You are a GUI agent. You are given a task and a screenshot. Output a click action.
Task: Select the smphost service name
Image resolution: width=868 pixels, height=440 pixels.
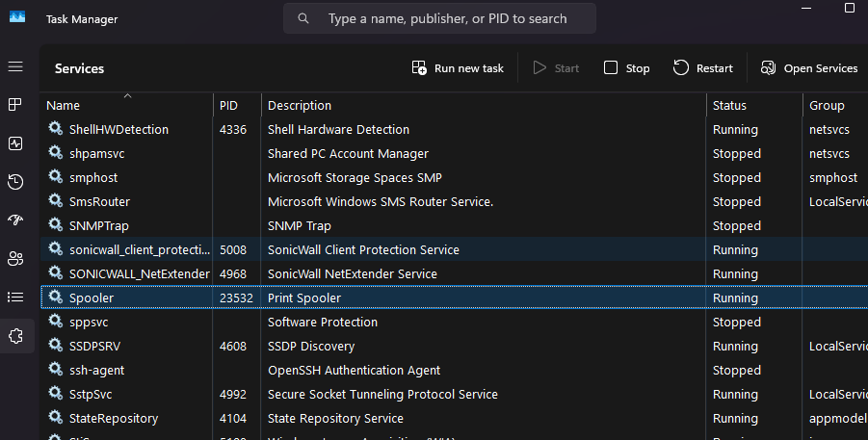[93, 178]
